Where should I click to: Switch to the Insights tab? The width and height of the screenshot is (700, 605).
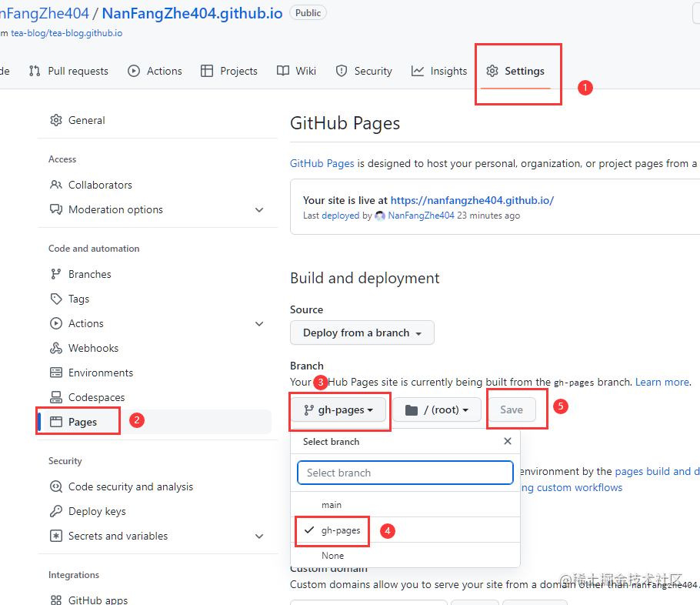pos(439,71)
